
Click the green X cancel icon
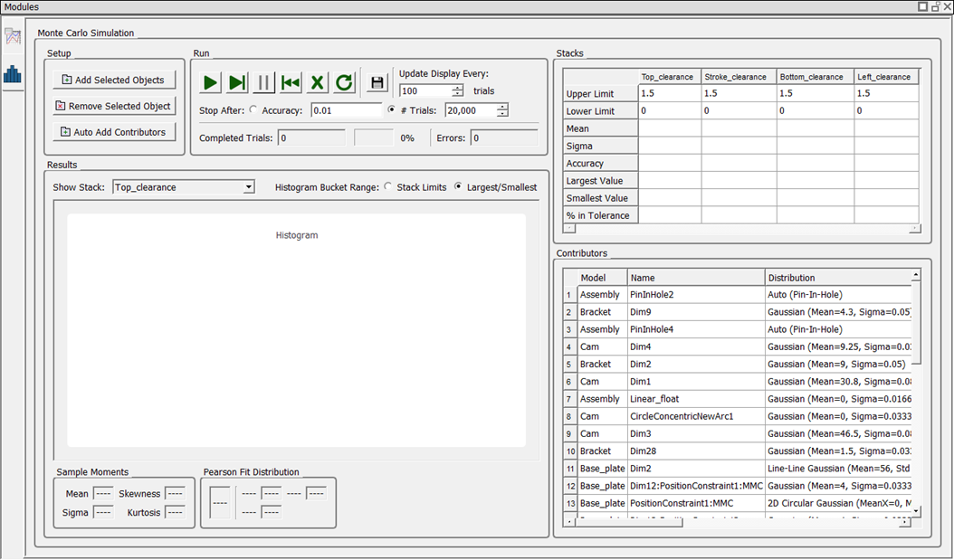tap(317, 83)
